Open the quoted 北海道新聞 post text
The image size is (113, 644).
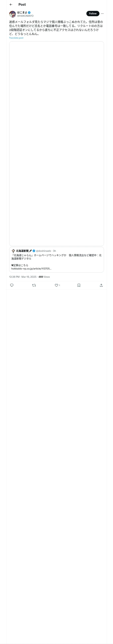56,257
